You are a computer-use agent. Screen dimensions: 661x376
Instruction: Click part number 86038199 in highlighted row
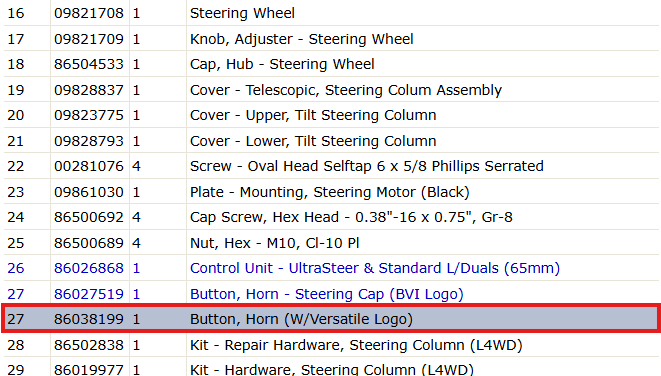click(x=89, y=319)
